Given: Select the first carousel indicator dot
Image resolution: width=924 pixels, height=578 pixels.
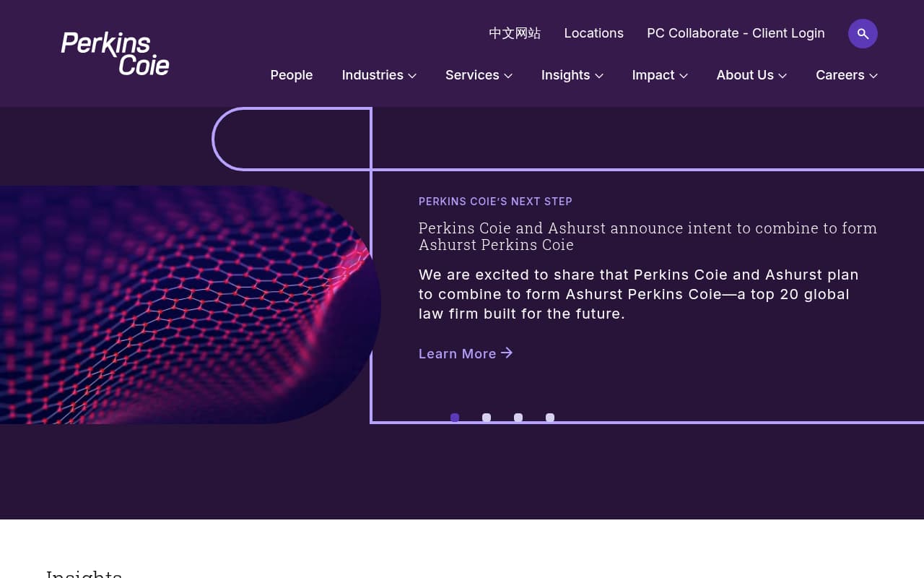Looking at the screenshot, I should click(x=455, y=418).
